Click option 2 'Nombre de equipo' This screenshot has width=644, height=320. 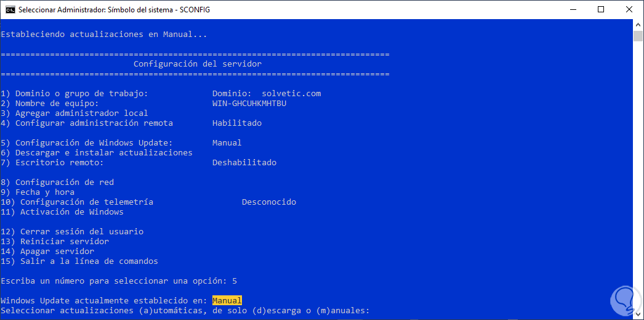tap(50, 104)
